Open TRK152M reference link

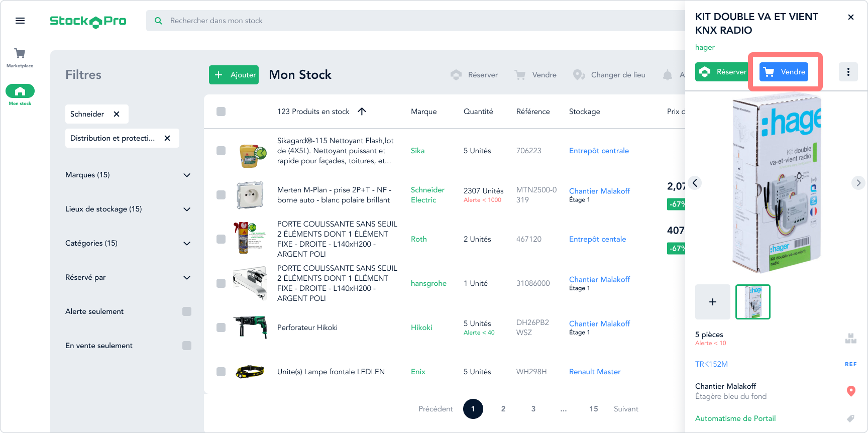point(711,364)
